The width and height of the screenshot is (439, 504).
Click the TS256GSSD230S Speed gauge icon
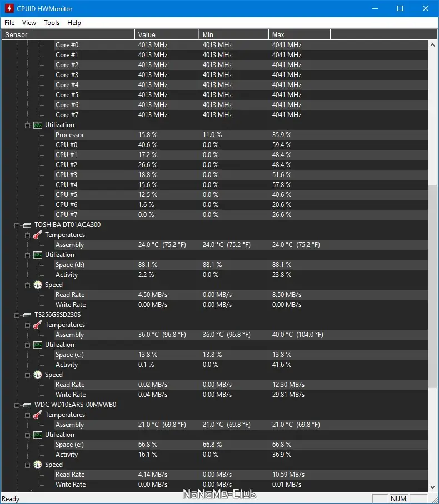point(38,375)
